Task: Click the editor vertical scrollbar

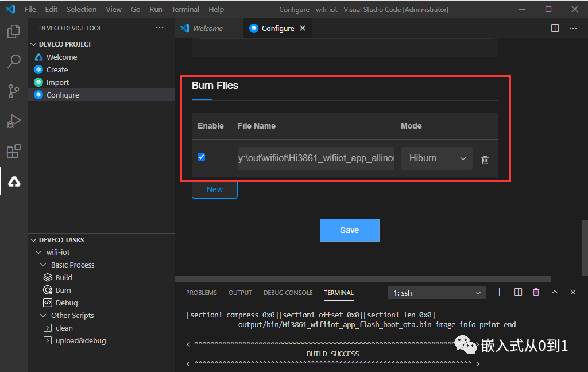Action: pos(585,248)
